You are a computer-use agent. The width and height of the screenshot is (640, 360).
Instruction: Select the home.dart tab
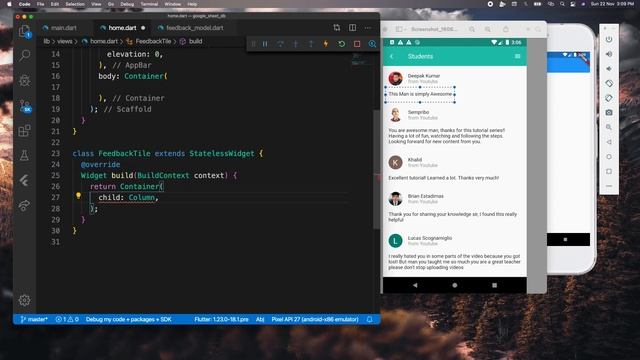tap(122, 28)
